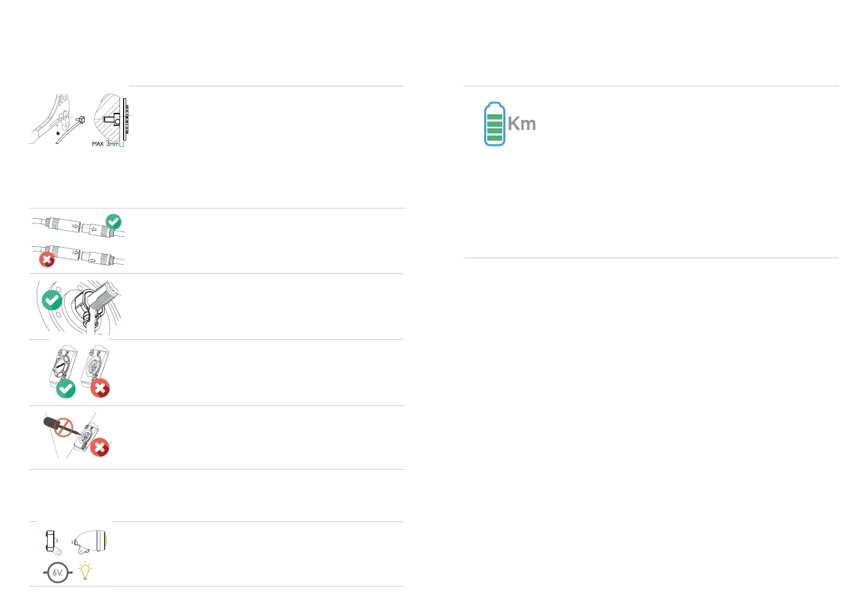Click the red X under the open charging port
The image size is (868, 616).
click(x=100, y=388)
